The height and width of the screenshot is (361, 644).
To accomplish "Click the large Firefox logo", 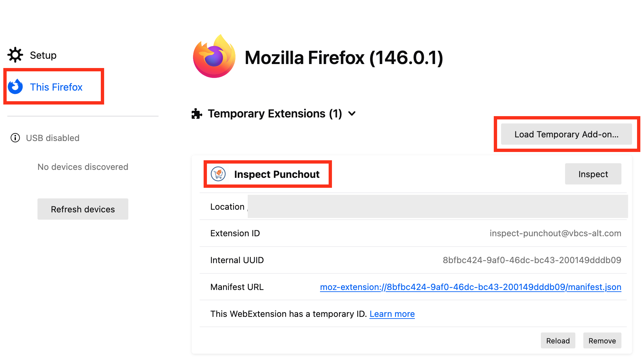I will click(214, 56).
